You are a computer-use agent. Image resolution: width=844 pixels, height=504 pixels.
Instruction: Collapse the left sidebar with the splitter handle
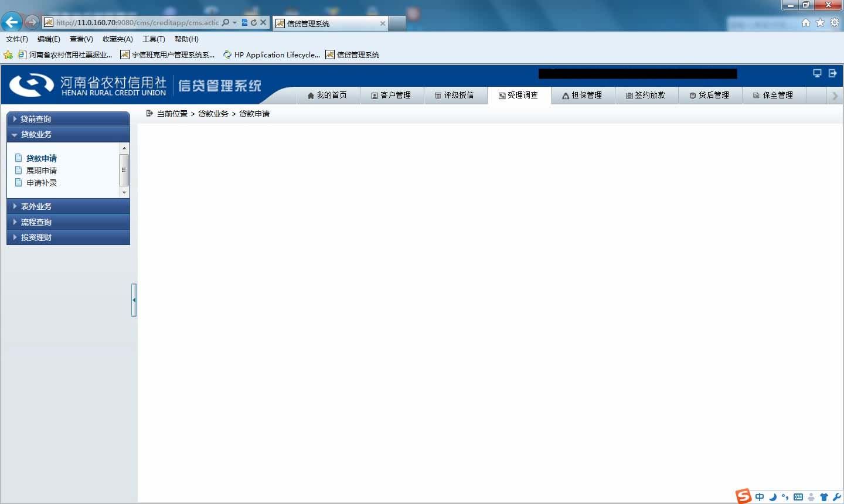[134, 300]
